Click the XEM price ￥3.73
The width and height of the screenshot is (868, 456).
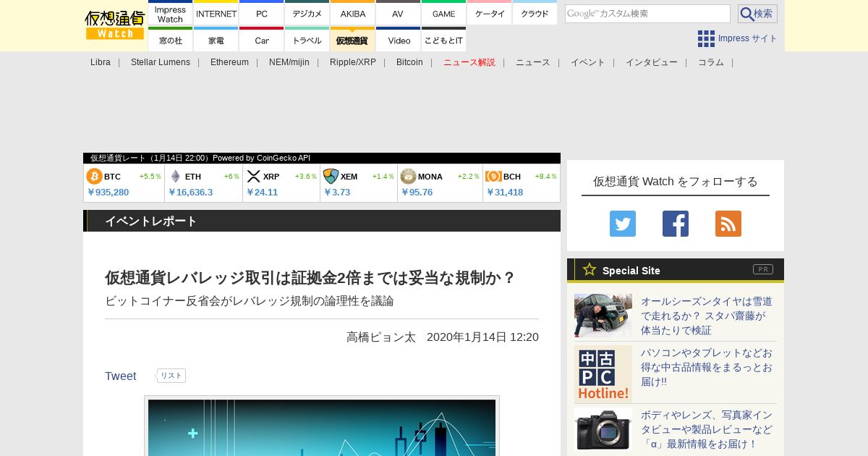click(x=337, y=192)
